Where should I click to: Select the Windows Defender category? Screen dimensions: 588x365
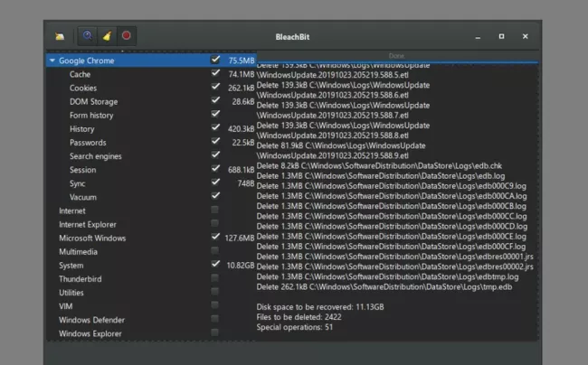pyautogui.click(x=92, y=320)
